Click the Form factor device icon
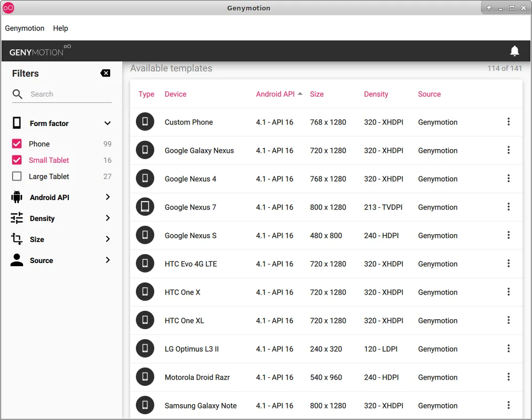The image size is (532, 420). [x=17, y=123]
